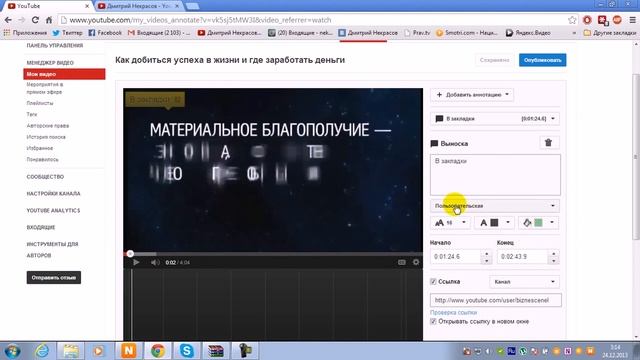This screenshot has height=360, width=640.
Task: Select the annotation bubble on video
Action: [x=155, y=100]
